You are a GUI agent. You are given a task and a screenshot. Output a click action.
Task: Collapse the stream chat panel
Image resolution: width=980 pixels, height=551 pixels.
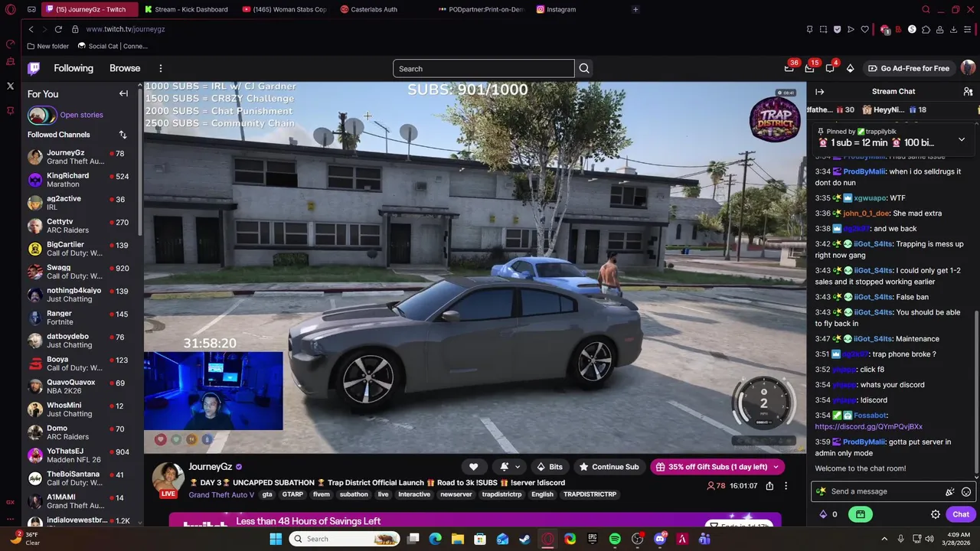coord(820,92)
